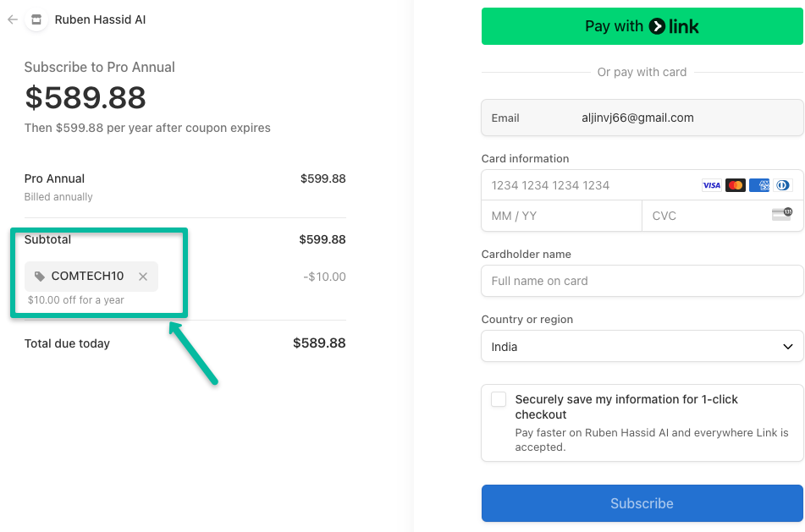Screen dimensions: 805x532
Task: Enable securely save my information checkbox
Action: point(499,399)
